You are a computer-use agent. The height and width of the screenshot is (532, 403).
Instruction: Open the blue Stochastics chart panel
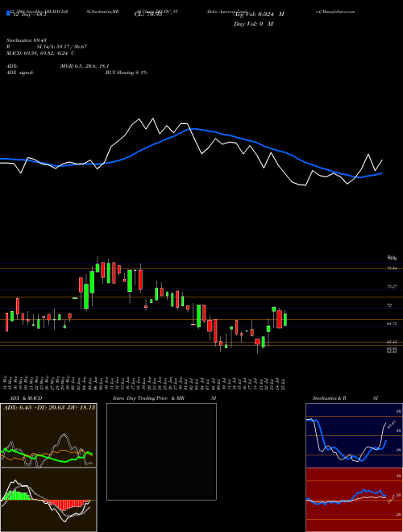[x=354, y=435]
